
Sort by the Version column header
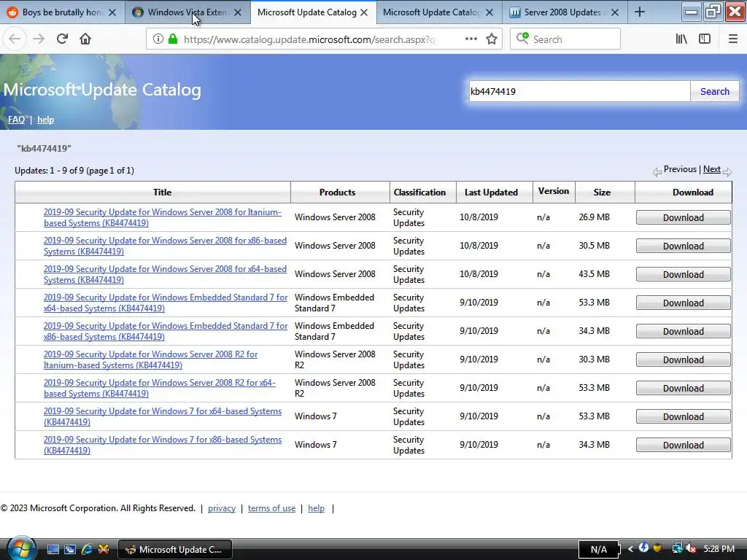(x=554, y=191)
